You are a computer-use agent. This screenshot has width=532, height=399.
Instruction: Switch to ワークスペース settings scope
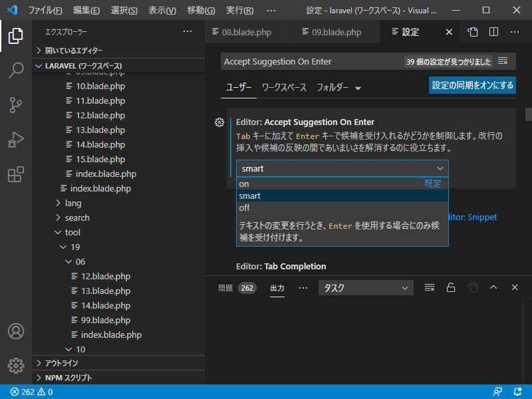(x=284, y=88)
